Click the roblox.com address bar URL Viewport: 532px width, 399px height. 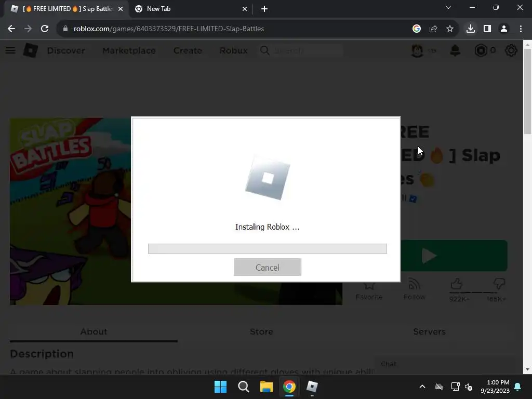coord(169,29)
